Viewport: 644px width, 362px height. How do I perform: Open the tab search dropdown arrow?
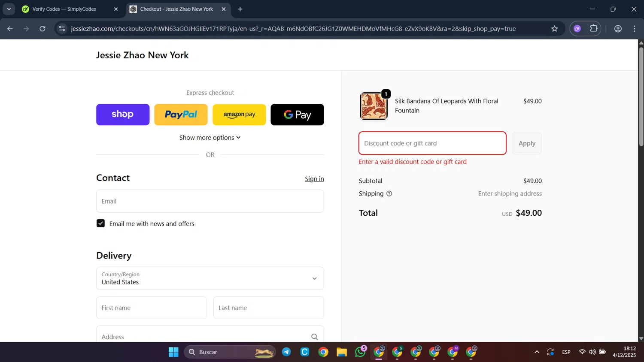coord(9,9)
